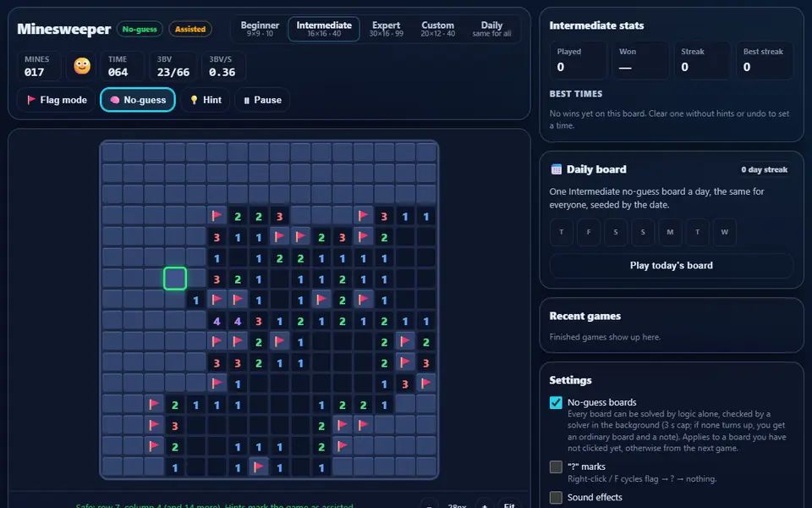Image resolution: width=812 pixels, height=508 pixels.
Task: Switch to the Daily tab
Action: pos(491,29)
